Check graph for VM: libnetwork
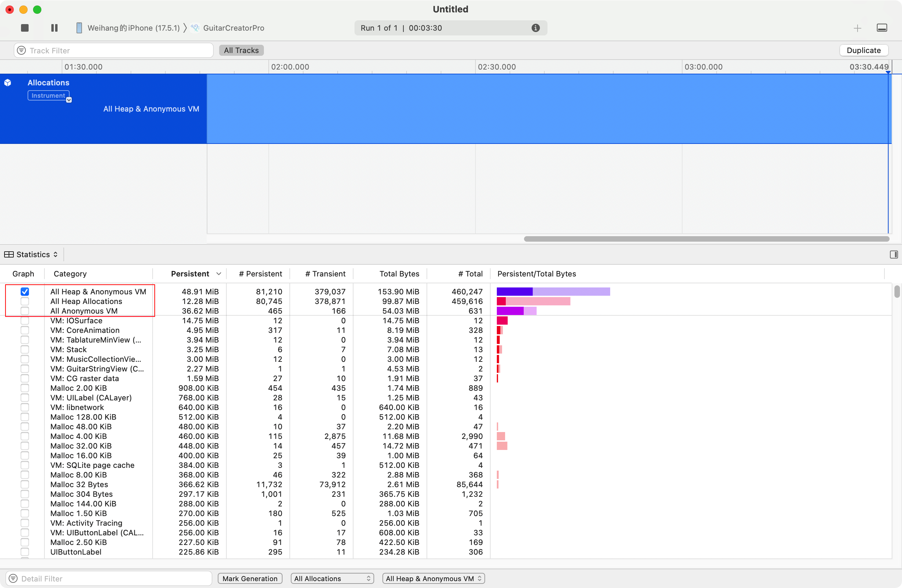The height and width of the screenshot is (588, 902). 25,407
